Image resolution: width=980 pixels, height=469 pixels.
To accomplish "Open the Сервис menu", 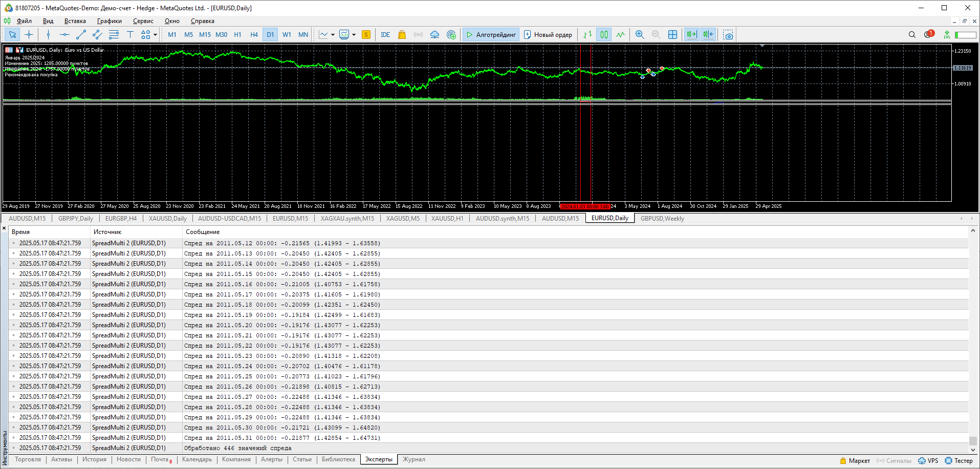I will 143,21.
